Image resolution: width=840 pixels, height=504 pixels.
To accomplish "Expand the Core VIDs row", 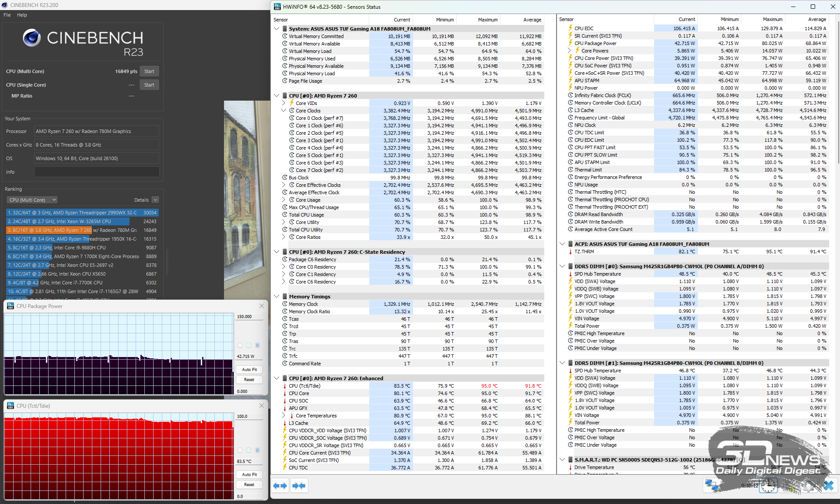I will click(x=283, y=103).
